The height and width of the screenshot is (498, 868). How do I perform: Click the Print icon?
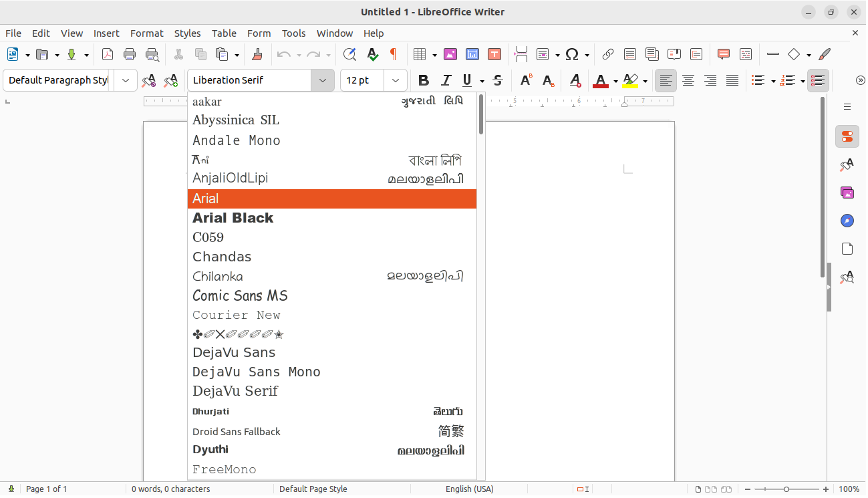(130, 55)
